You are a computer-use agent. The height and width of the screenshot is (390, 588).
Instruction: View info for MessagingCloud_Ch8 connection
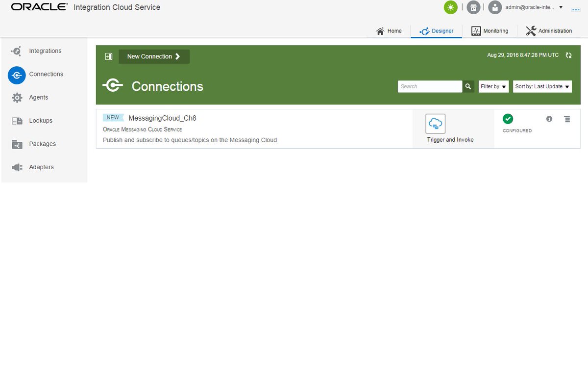point(549,119)
